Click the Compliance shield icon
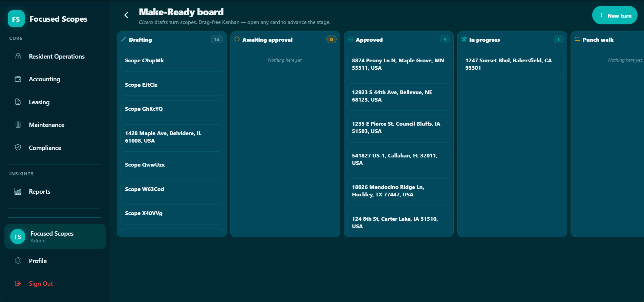 18,148
